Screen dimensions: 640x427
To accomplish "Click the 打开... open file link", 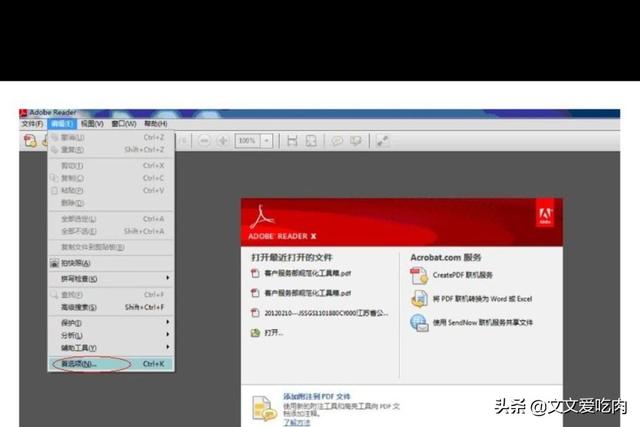I will (x=273, y=333).
